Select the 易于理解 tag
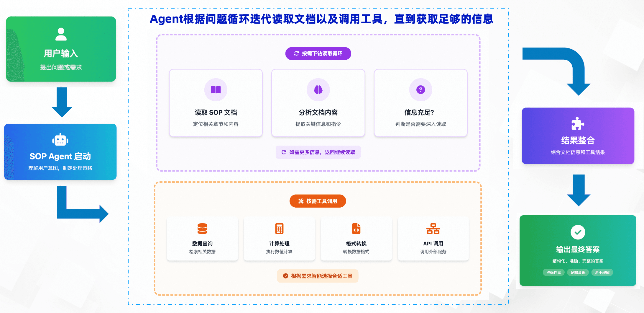The height and width of the screenshot is (313, 644). point(602,273)
